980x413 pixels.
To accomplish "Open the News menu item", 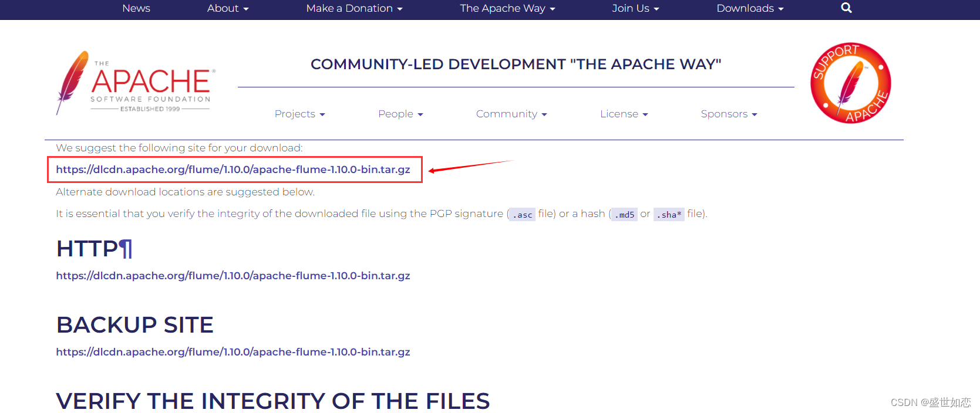I will click(x=136, y=8).
